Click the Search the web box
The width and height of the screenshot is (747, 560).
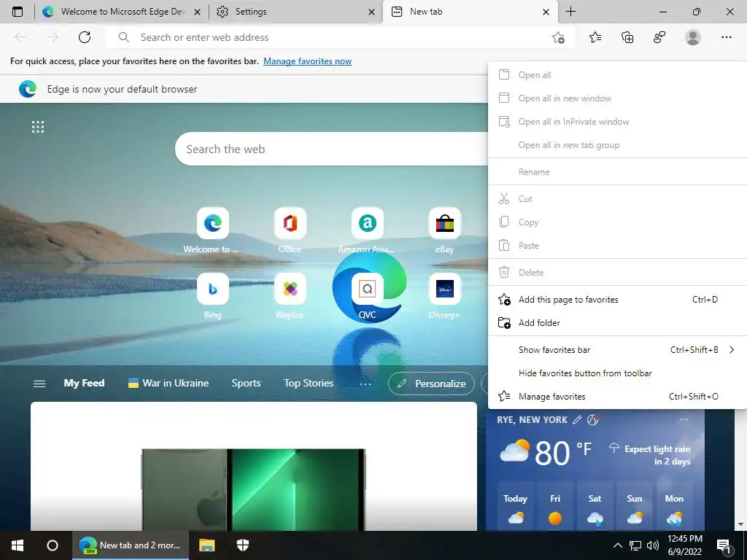tap(333, 149)
